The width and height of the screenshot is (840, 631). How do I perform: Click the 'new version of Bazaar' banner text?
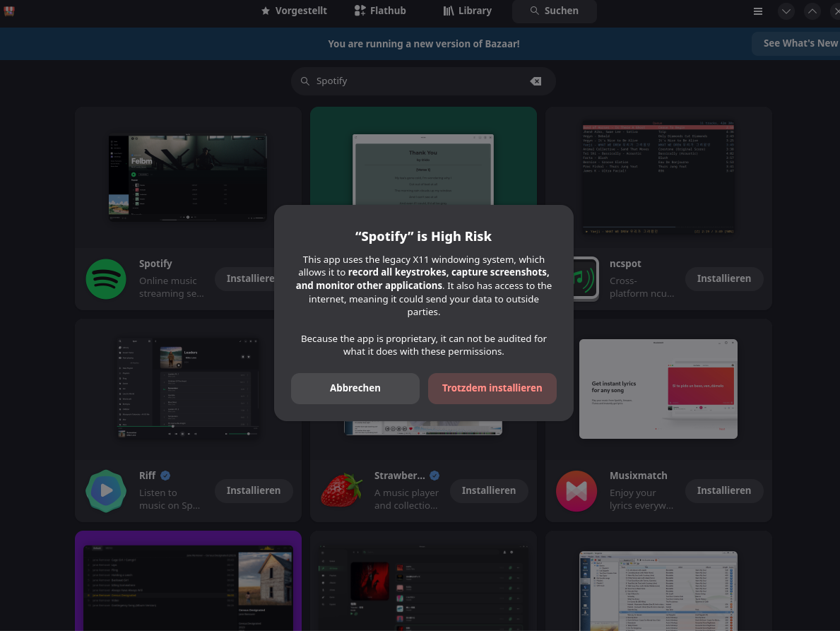[424, 44]
